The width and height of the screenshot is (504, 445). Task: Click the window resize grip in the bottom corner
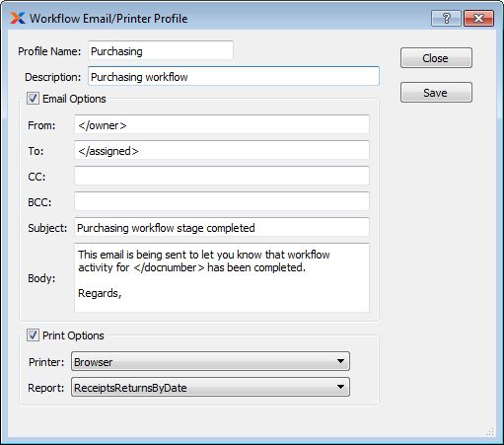coord(489,431)
